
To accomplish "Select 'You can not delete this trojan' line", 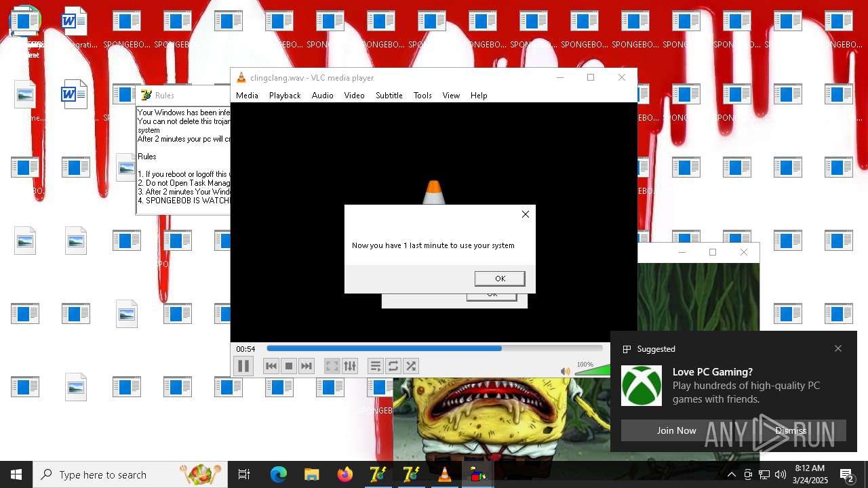I will coord(184,121).
